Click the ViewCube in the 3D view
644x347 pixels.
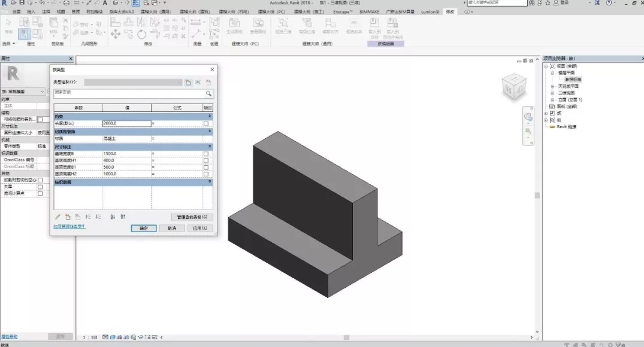tap(513, 87)
